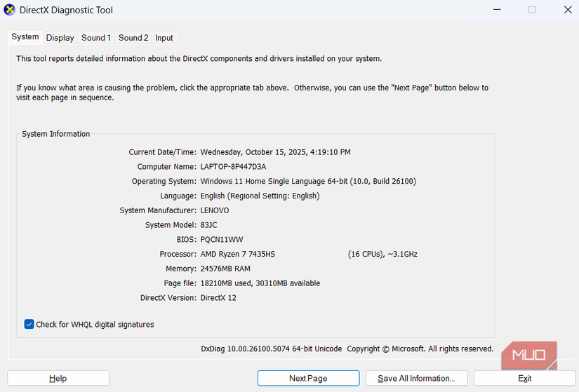The width and height of the screenshot is (579, 392).
Task: Click the DirectX icon in the title bar
Action: (10, 11)
